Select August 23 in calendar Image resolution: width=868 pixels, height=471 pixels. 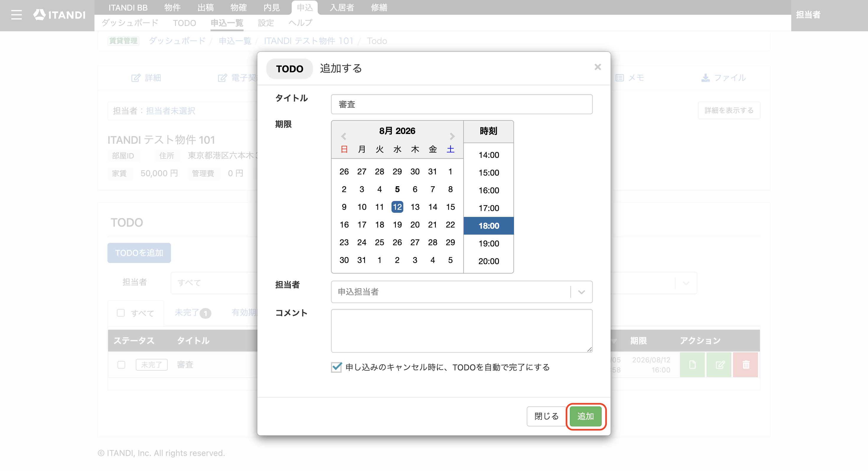pyautogui.click(x=344, y=242)
